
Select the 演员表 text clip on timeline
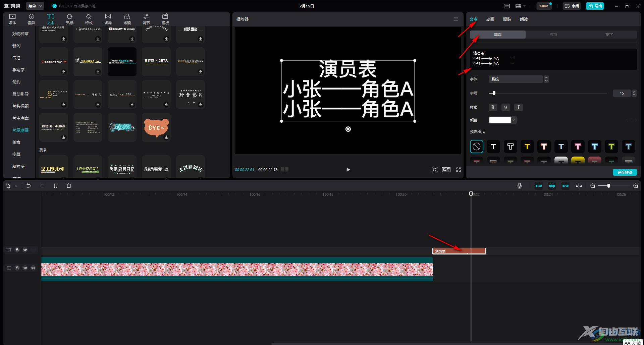point(459,251)
